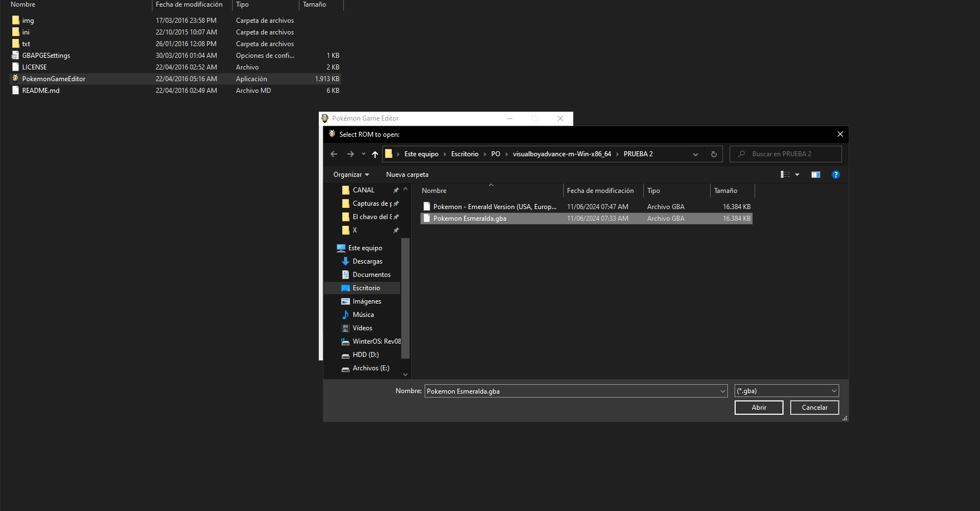Open the file dialog help icon
This screenshot has height=511, width=980.
(x=835, y=175)
